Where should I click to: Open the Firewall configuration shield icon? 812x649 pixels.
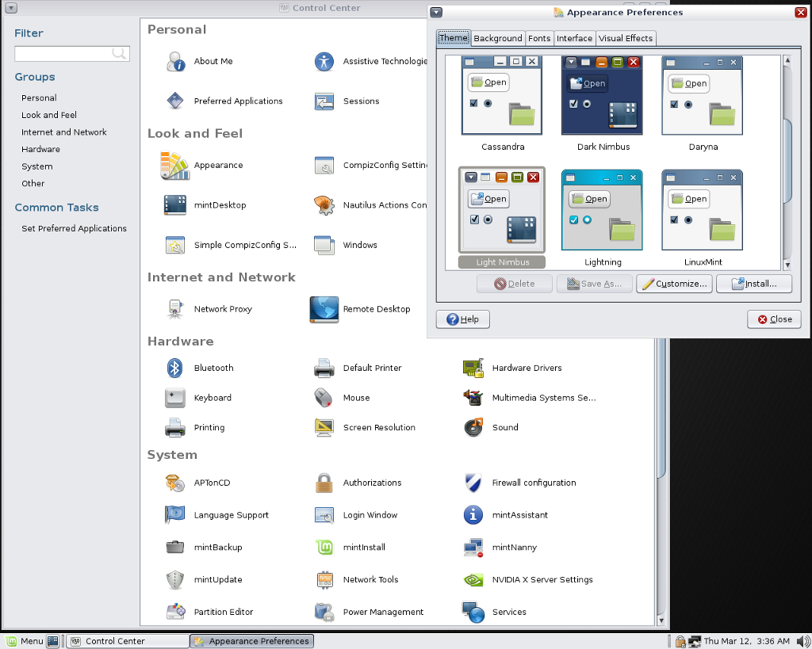(473, 483)
